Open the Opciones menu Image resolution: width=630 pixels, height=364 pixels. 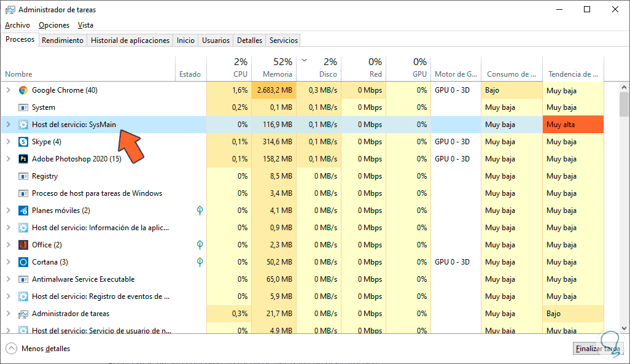point(54,25)
